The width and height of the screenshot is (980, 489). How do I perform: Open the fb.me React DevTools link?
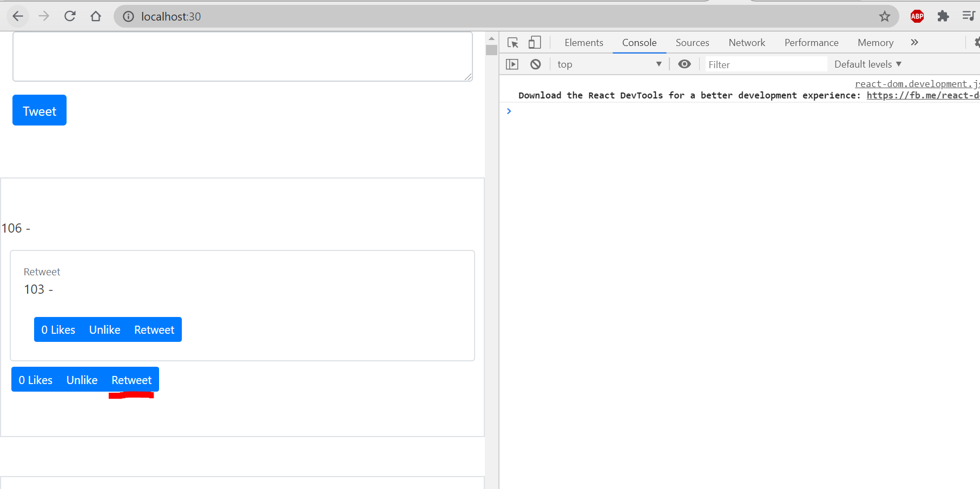(x=923, y=95)
